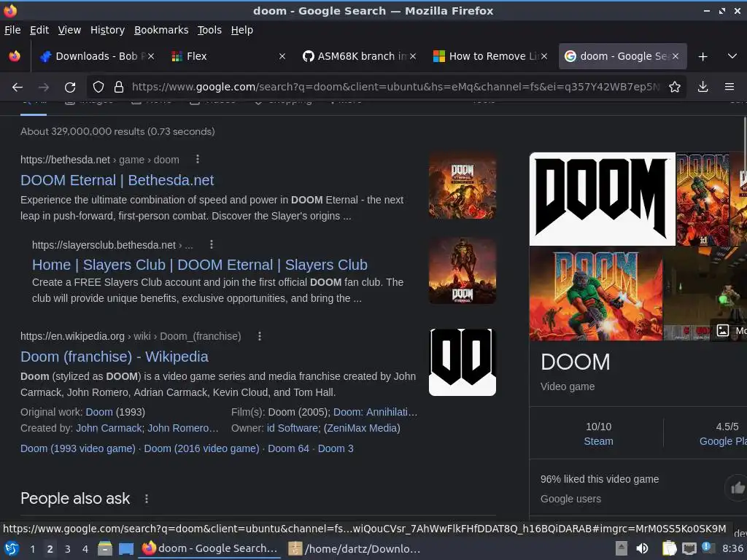Click the thumbs up like button

click(x=737, y=487)
